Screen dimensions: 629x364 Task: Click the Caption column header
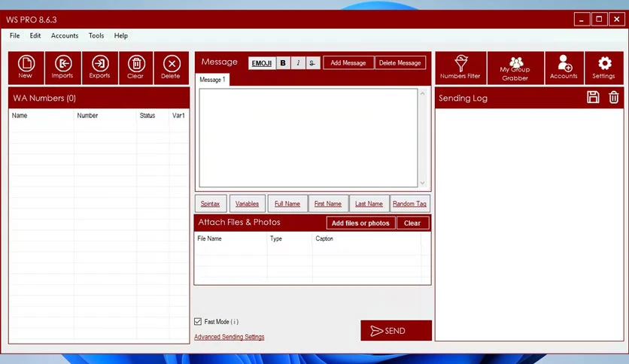[x=366, y=238]
